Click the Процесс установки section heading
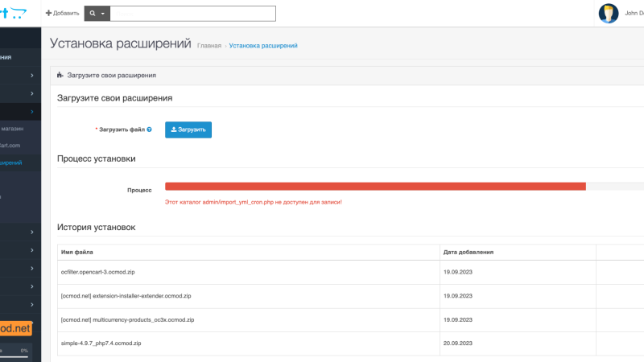 tap(96, 158)
